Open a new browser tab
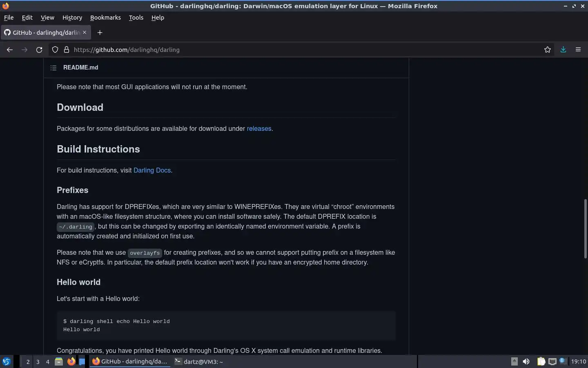588x368 pixels. tap(100, 32)
